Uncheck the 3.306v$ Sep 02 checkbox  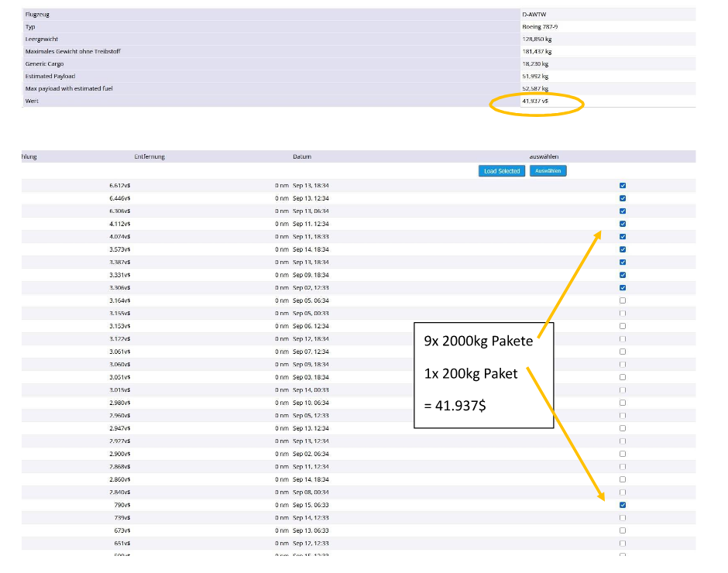pos(623,288)
